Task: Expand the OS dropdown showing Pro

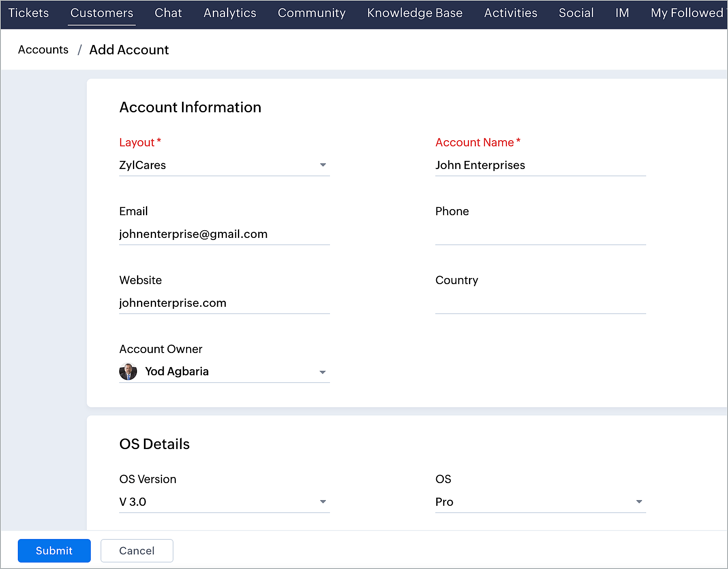Action: tap(540, 502)
